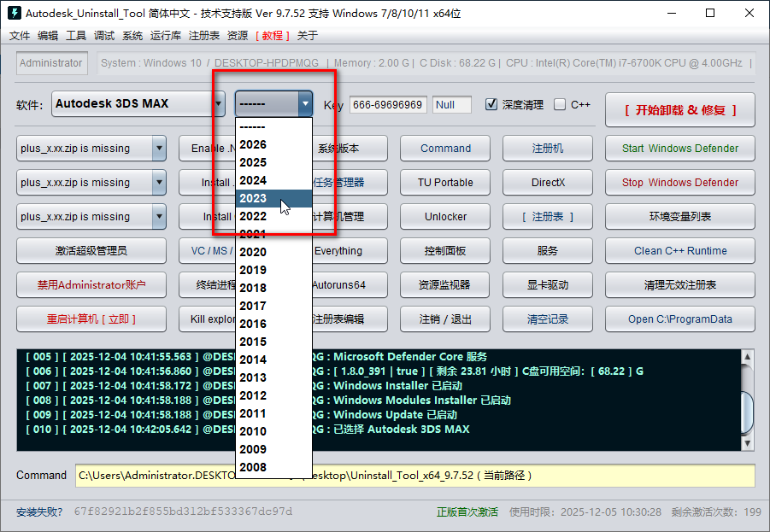Select the blank ------ version option
This screenshot has height=532, width=770.
click(273, 126)
